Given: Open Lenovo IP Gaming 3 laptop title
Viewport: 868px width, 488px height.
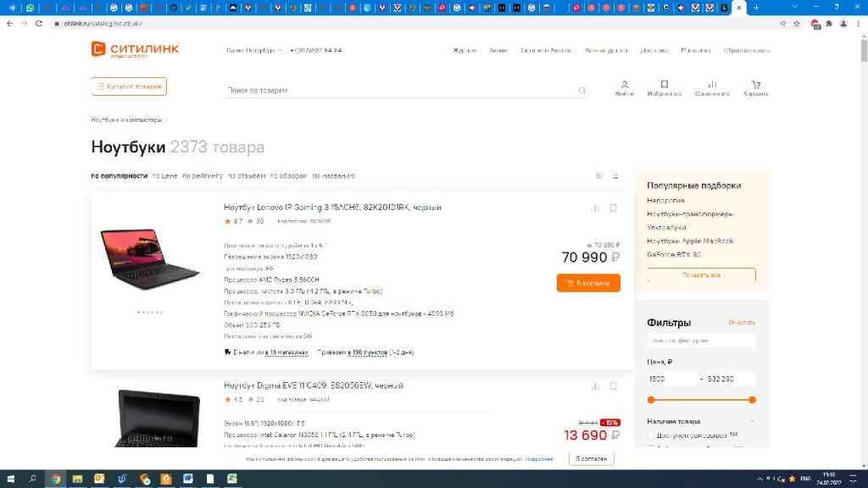Looking at the screenshot, I should pos(332,208).
